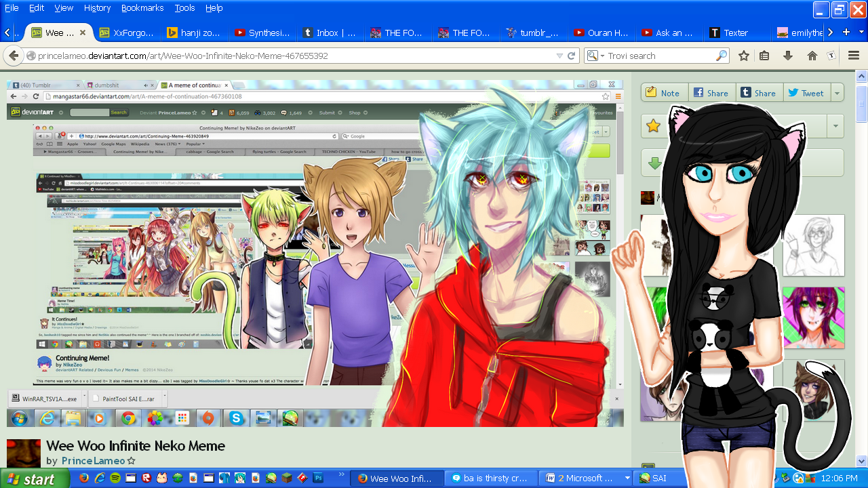
Task: Click the Windows start button
Action: [x=35, y=479]
